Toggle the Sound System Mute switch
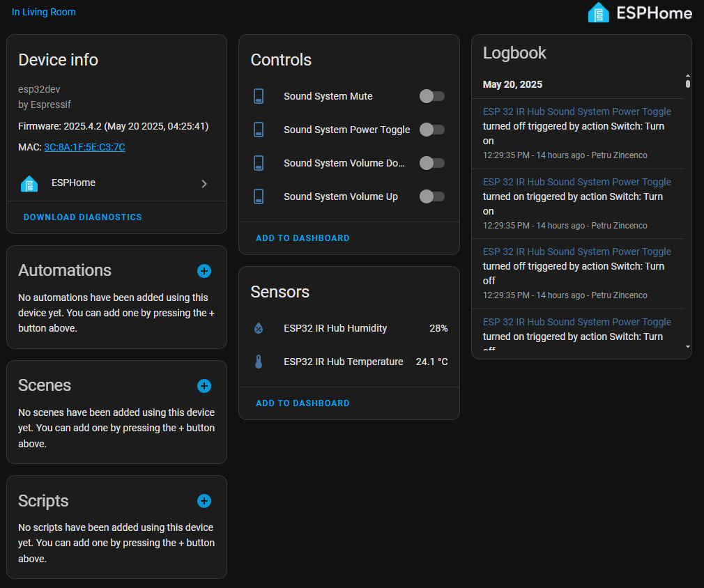This screenshot has height=588, width=704. click(431, 96)
